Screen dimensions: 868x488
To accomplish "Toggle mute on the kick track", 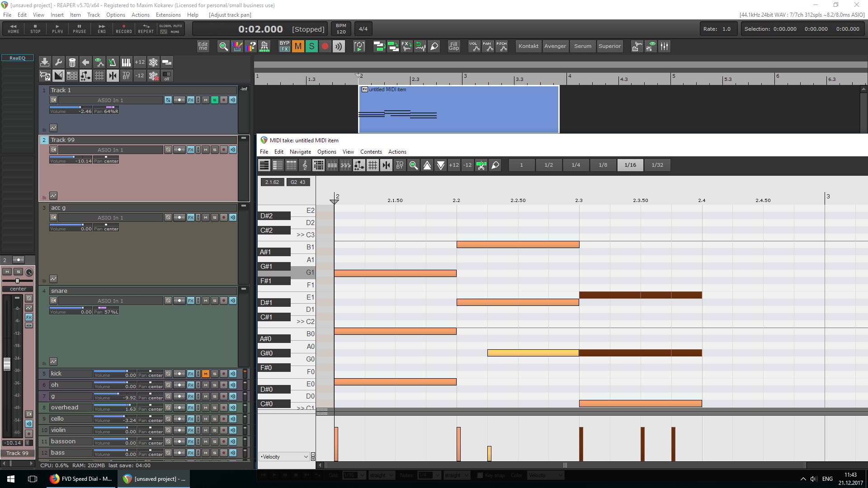I will point(206,374).
